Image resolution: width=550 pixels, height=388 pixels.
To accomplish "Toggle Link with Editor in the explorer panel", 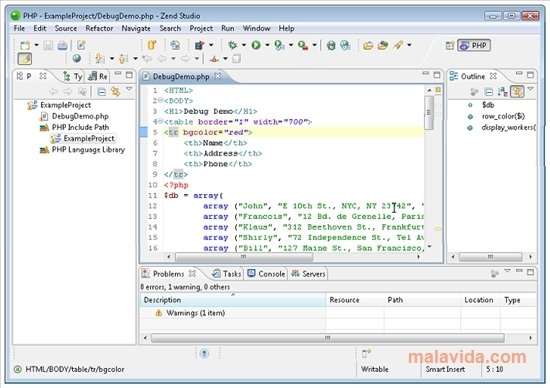I will tap(115, 92).
